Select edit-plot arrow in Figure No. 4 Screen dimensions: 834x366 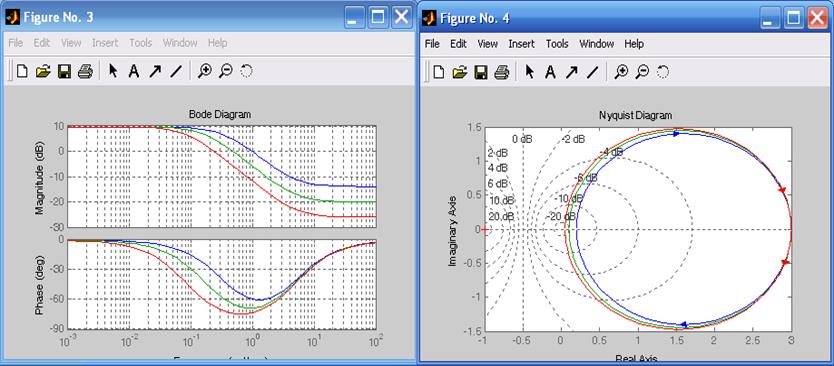point(529,72)
